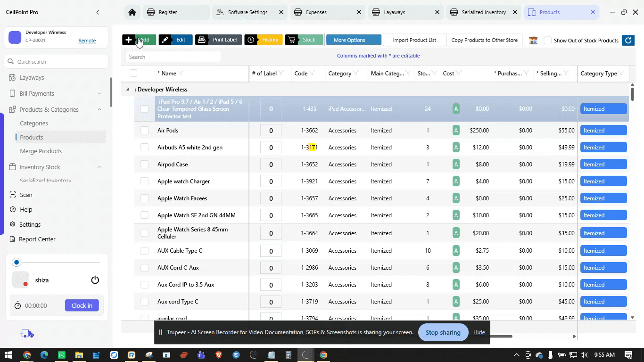Click Import Product List
Screen dimensions: 644x362
414,40
